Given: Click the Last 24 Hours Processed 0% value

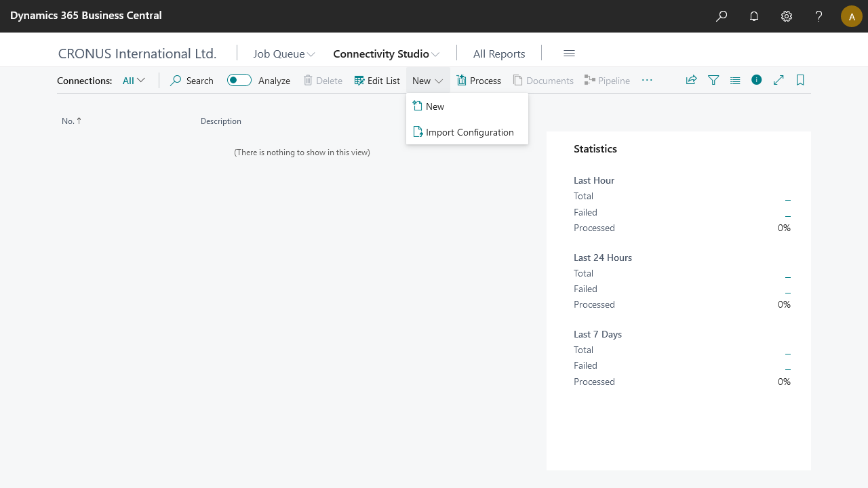Looking at the screenshot, I should (x=784, y=304).
